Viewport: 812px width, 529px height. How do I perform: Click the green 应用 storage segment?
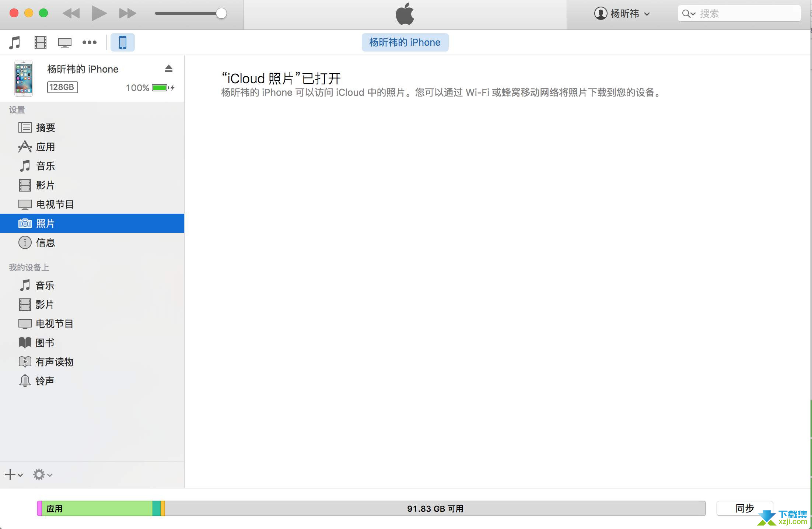[97, 508]
